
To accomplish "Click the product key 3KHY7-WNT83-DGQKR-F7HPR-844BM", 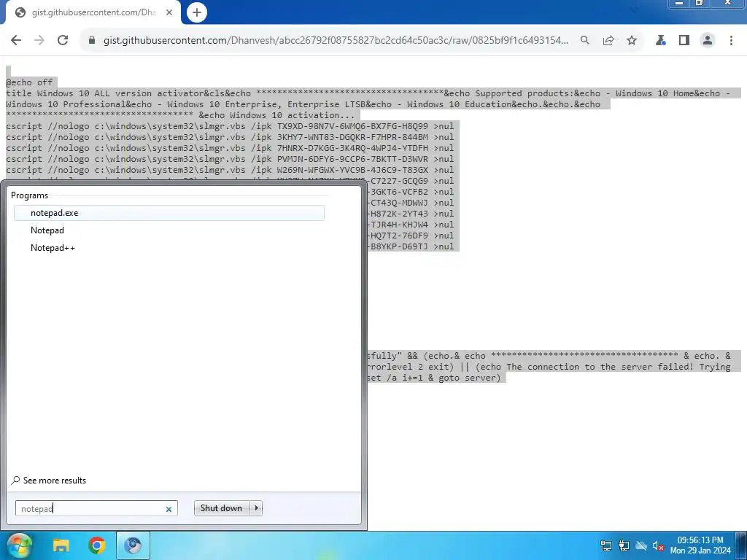I will [x=352, y=137].
